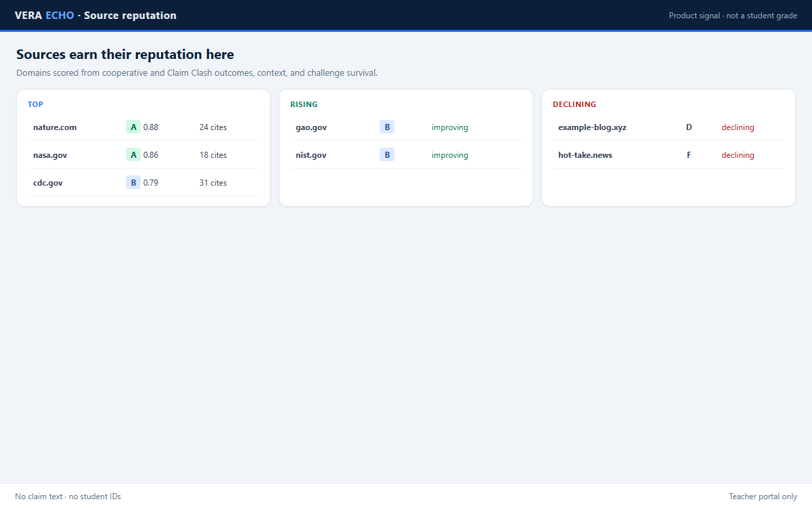Viewport: 812px width, 508px height.
Task: Select the hot-take.news domain name
Action: point(585,155)
